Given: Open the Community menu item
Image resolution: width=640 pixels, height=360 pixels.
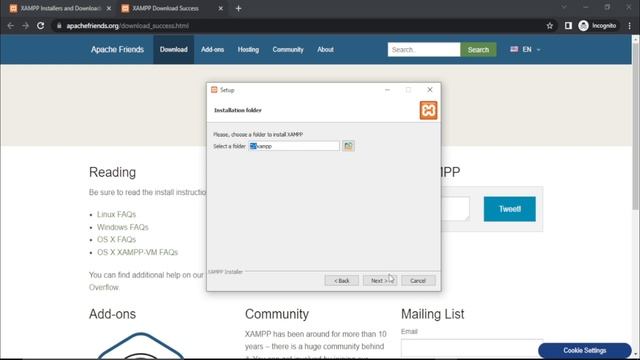Looking at the screenshot, I should coord(288,49).
